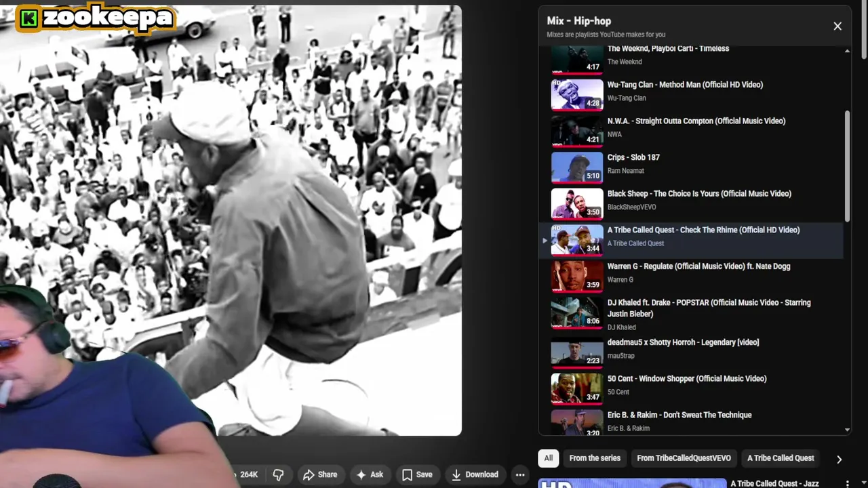Close the Mix - Hip-hop playlist panel
868x488 pixels.
837,26
